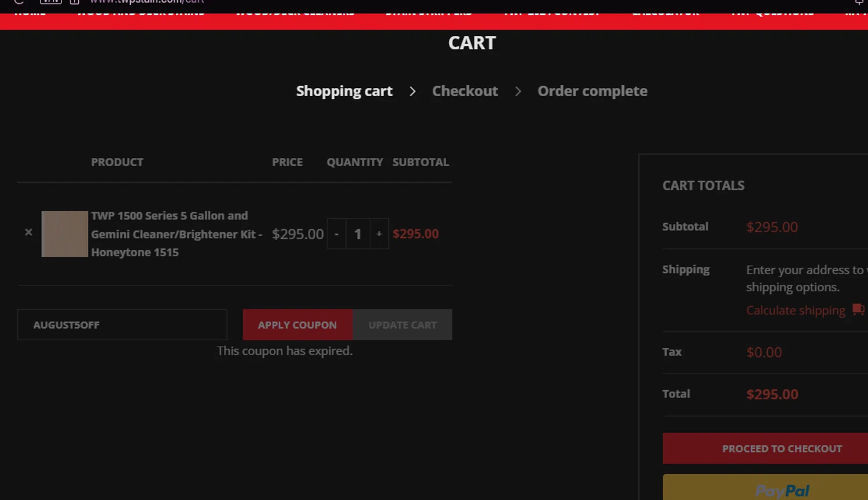This screenshot has width=868, height=500.
Task: Click the 'This coupon has expired.' message
Action: 285,351
